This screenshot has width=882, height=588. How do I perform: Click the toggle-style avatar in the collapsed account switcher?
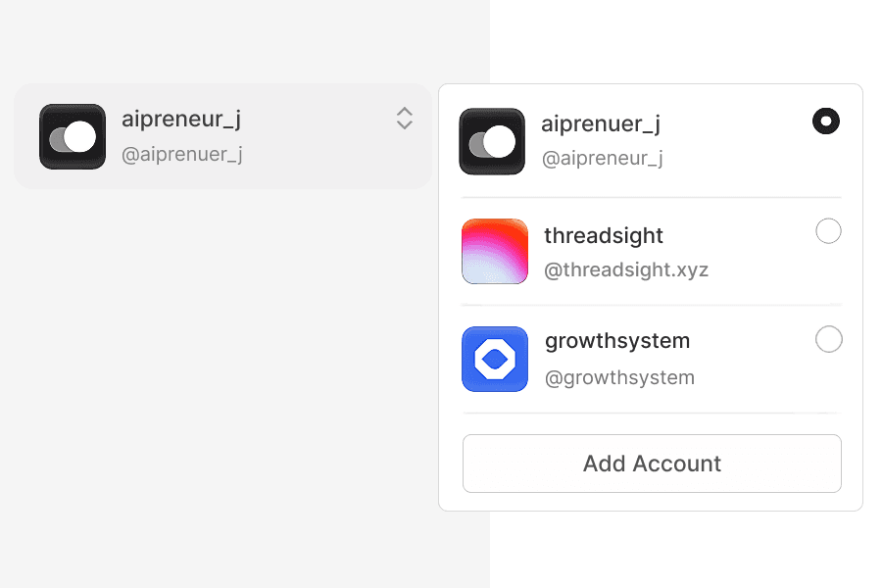(x=73, y=136)
